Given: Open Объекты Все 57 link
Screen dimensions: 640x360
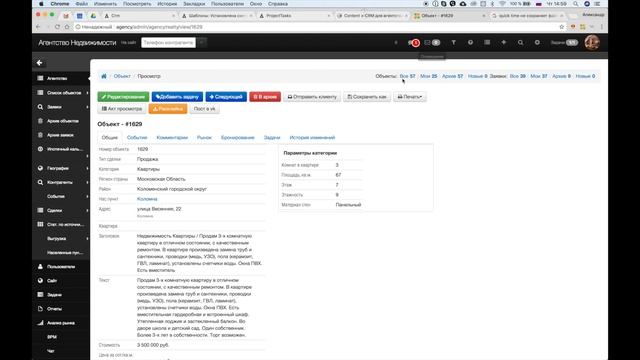Looking at the screenshot, I should tap(407, 76).
